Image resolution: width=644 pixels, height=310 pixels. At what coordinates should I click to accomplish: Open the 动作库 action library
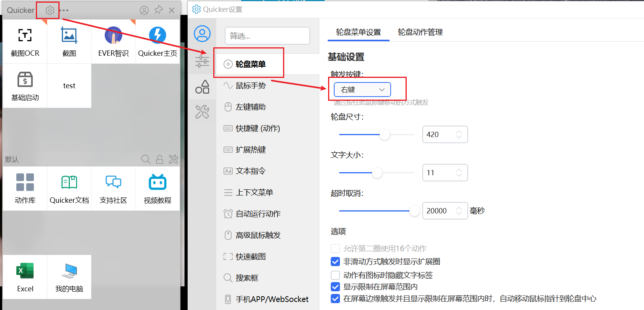click(x=25, y=189)
